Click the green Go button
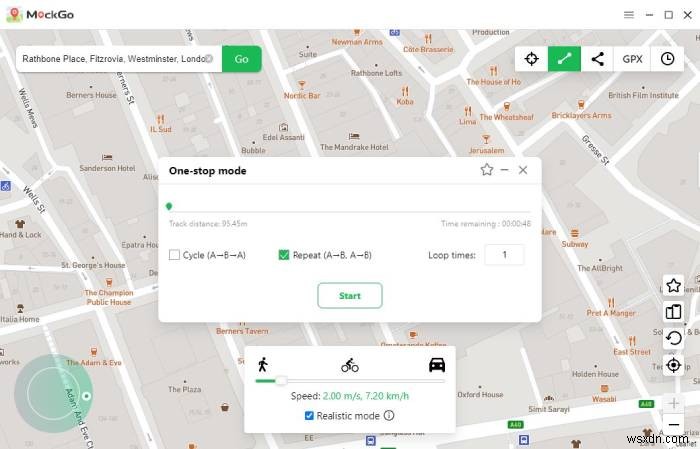This screenshot has height=449, width=700. (x=242, y=58)
